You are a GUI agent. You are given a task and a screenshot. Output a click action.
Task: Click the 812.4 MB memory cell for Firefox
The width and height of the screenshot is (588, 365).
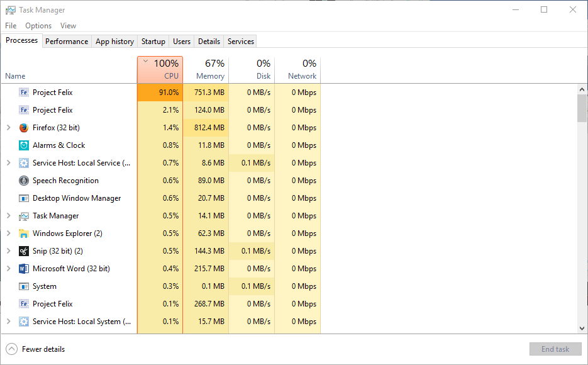point(206,128)
